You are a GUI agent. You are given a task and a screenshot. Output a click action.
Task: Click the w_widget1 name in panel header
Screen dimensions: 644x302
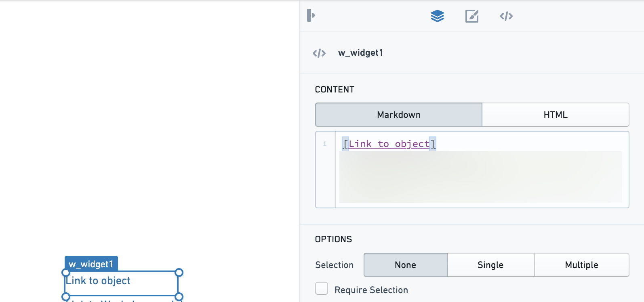[x=361, y=53]
